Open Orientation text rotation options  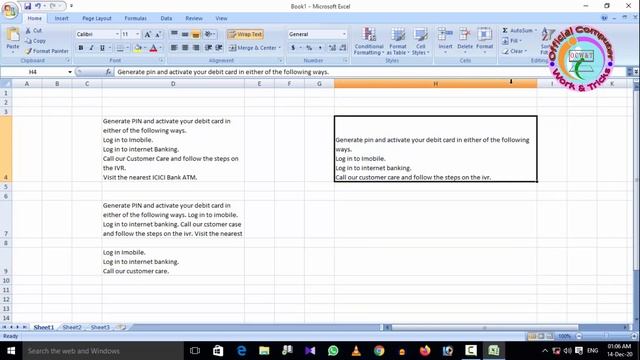coord(210,34)
